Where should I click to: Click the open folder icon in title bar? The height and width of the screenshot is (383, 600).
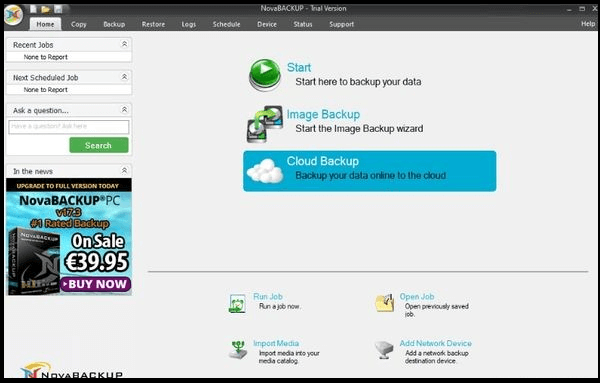[46, 9]
